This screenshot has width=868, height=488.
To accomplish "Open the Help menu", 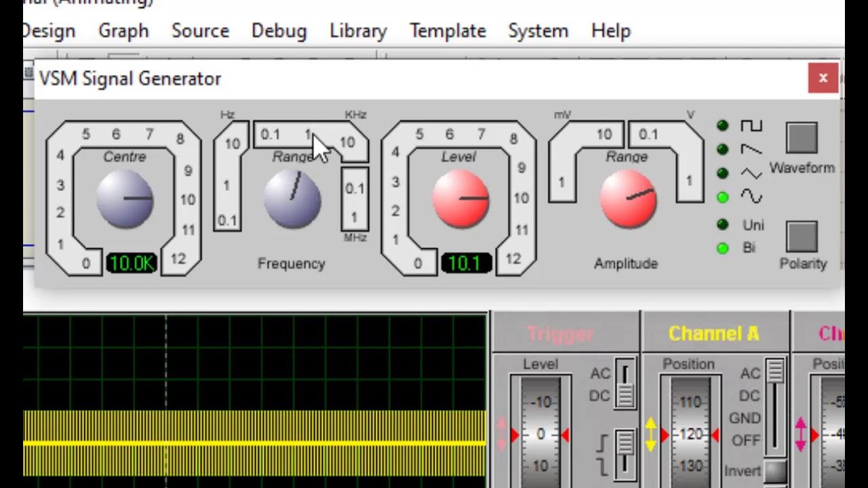I will [x=610, y=31].
